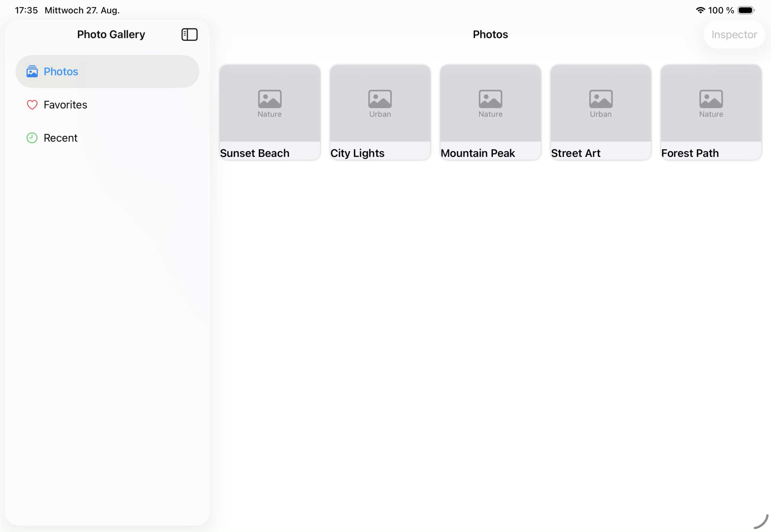This screenshot has width=771, height=532.
Task: Click the Photos navigation title
Action: coord(490,34)
